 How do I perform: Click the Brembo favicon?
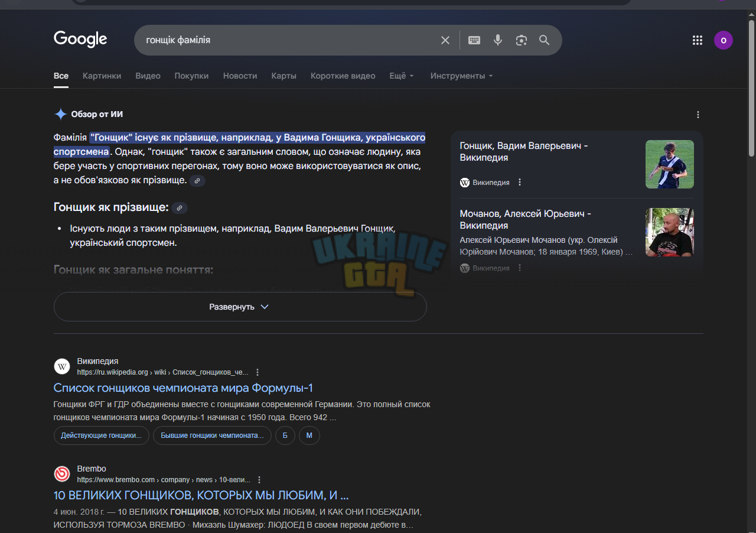pyautogui.click(x=62, y=474)
